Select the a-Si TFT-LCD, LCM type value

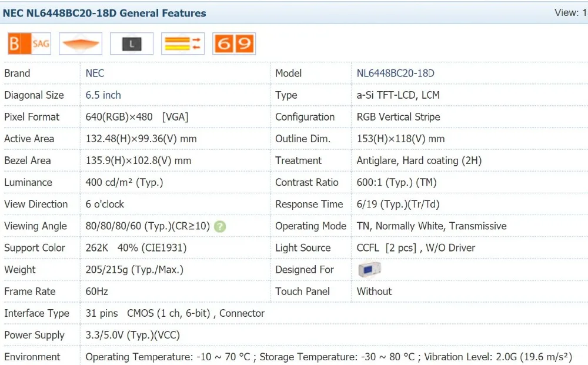click(x=398, y=95)
